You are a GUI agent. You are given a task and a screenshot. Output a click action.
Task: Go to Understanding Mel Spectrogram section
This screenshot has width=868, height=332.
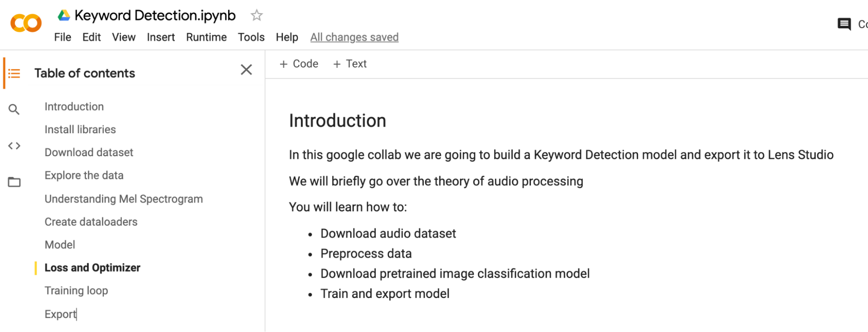(124, 199)
